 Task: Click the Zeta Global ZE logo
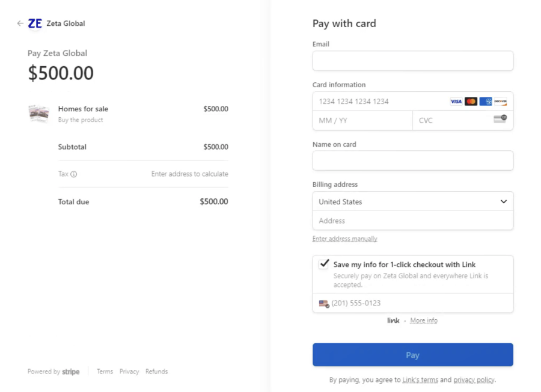click(x=35, y=23)
